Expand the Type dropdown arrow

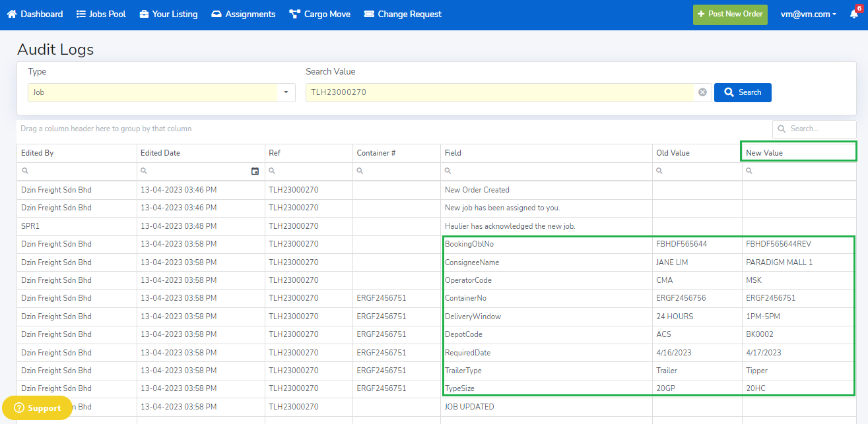coord(286,92)
